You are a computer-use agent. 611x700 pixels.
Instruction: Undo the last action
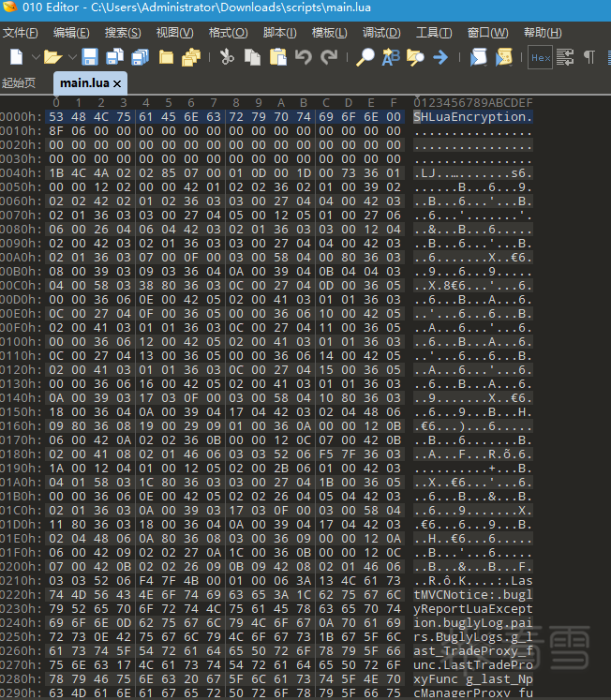304,57
